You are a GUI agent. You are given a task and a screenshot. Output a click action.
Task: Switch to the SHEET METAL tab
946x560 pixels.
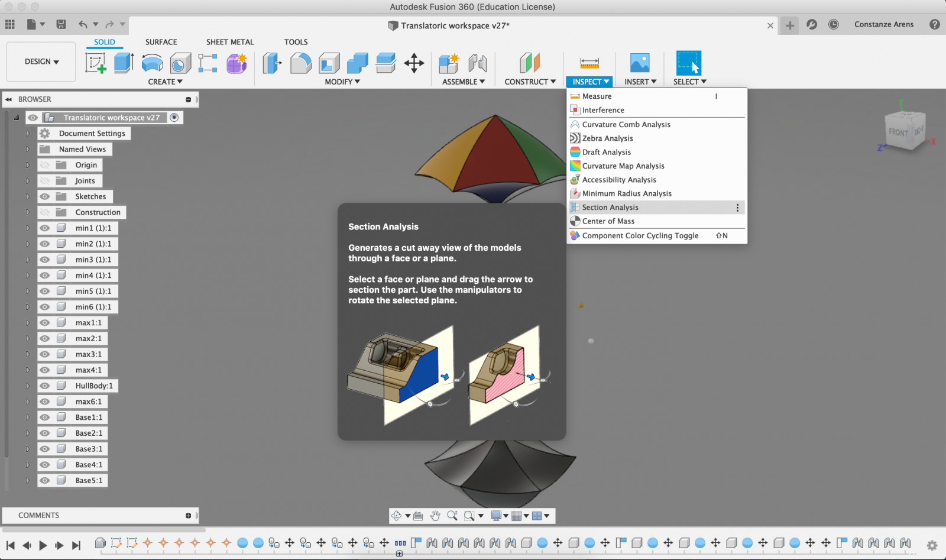[x=230, y=42]
